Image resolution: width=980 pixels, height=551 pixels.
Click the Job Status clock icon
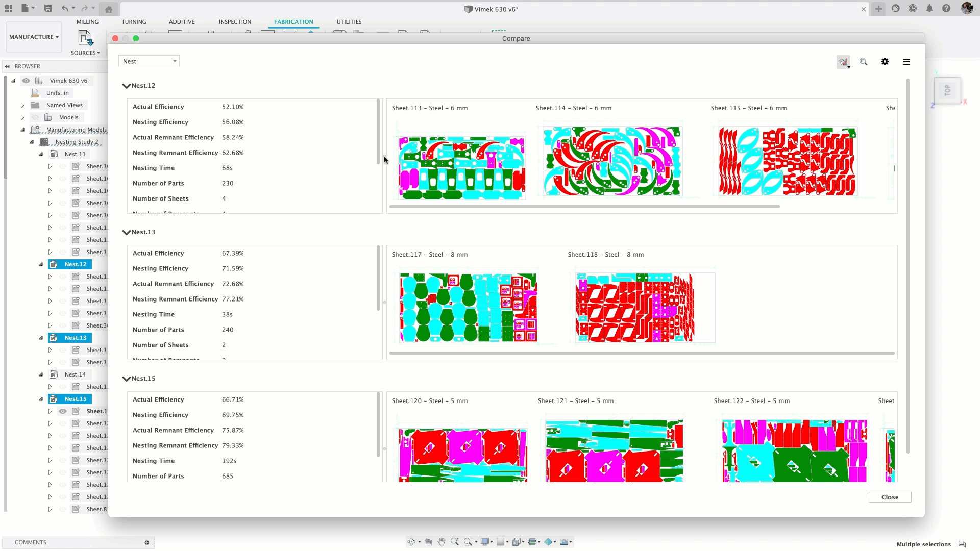tap(912, 9)
